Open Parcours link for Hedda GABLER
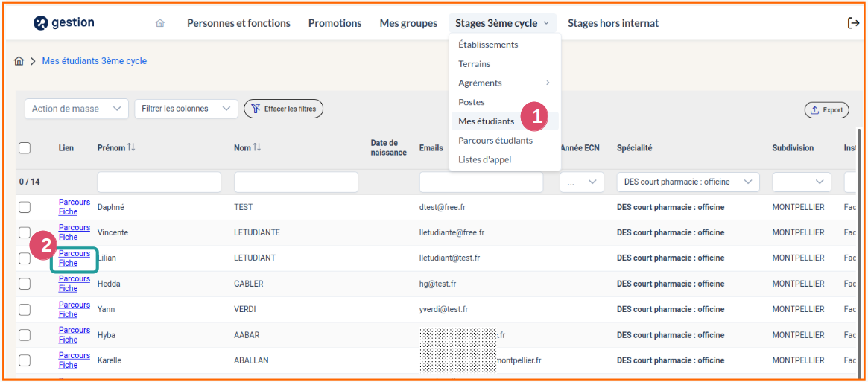Image resolution: width=868 pixels, height=382 pixels. pyautogui.click(x=75, y=278)
